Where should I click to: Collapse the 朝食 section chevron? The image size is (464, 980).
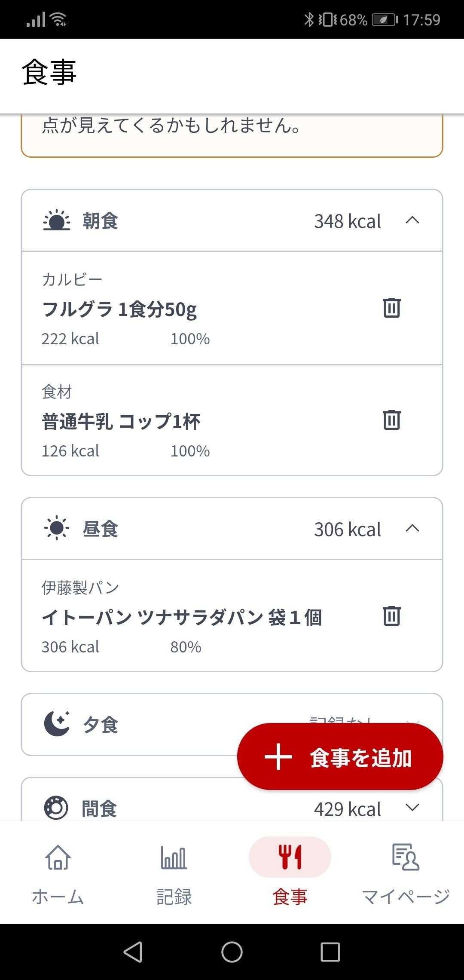coord(412,220)
